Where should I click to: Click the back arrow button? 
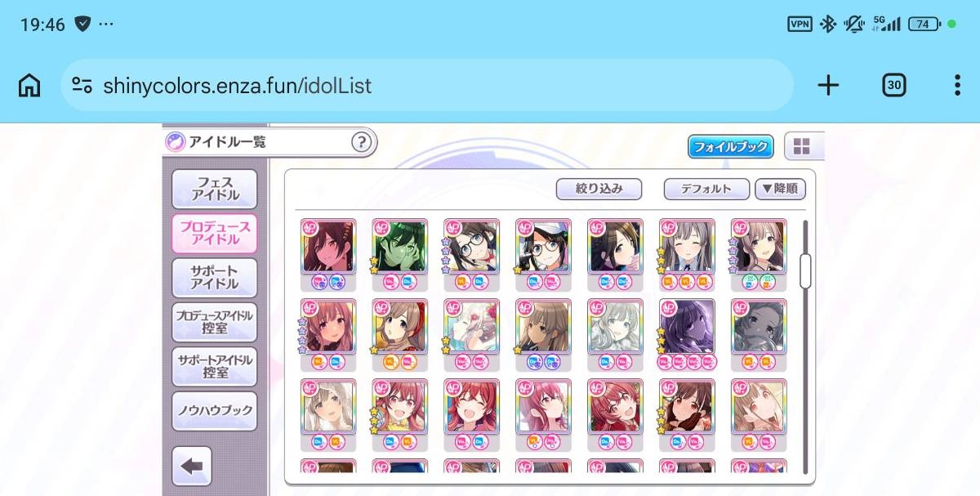(x=192, y=467)
